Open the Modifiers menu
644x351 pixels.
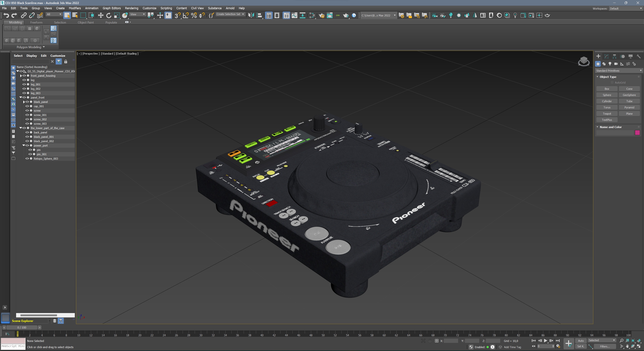click(75, 8)
